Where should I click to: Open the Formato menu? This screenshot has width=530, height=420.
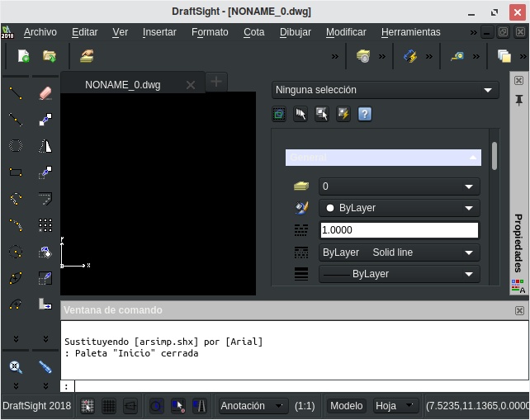pyautogui.click(x=210, y=32)
